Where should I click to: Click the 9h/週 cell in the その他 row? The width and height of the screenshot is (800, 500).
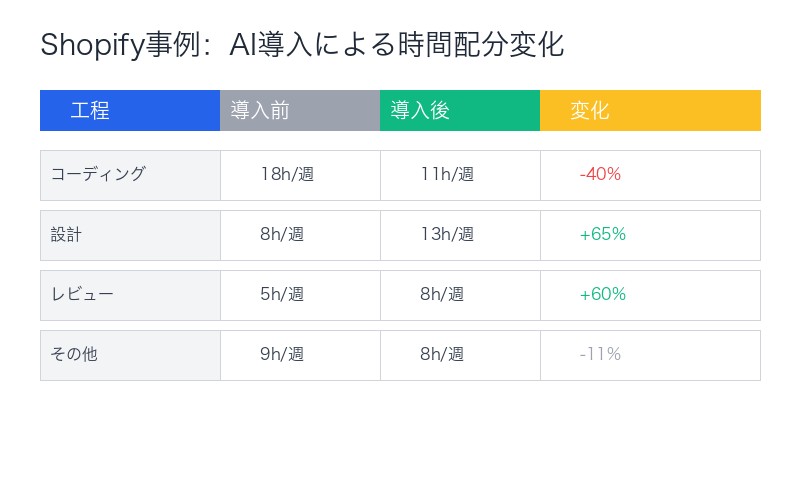[300, 355]
